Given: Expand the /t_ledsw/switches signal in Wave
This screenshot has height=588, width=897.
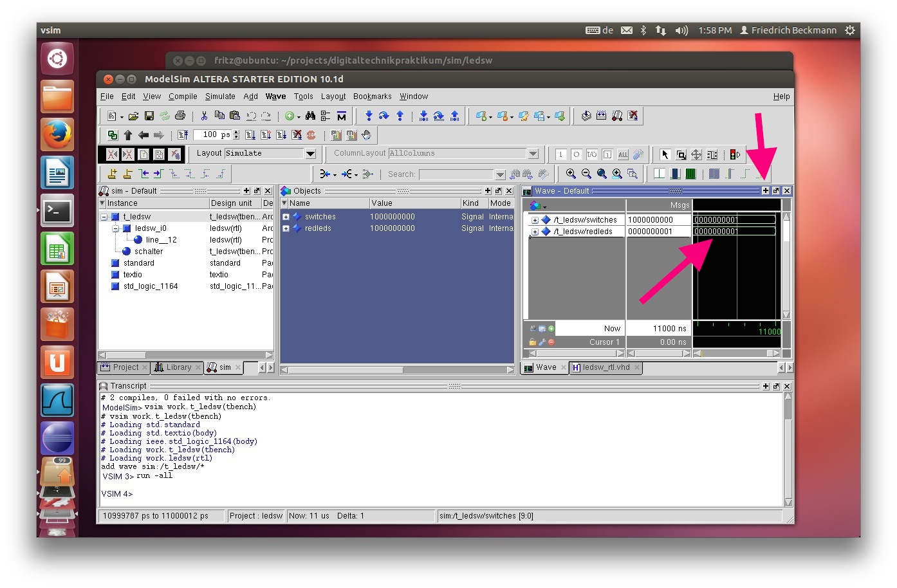Looking at the screenshot, I should click(535, 220).
